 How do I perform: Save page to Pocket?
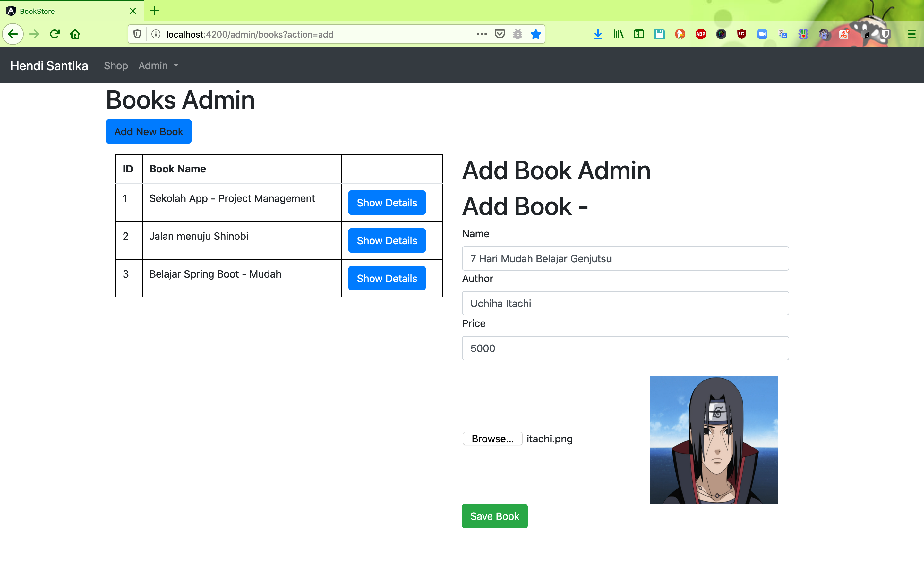[x=500, y=34]
